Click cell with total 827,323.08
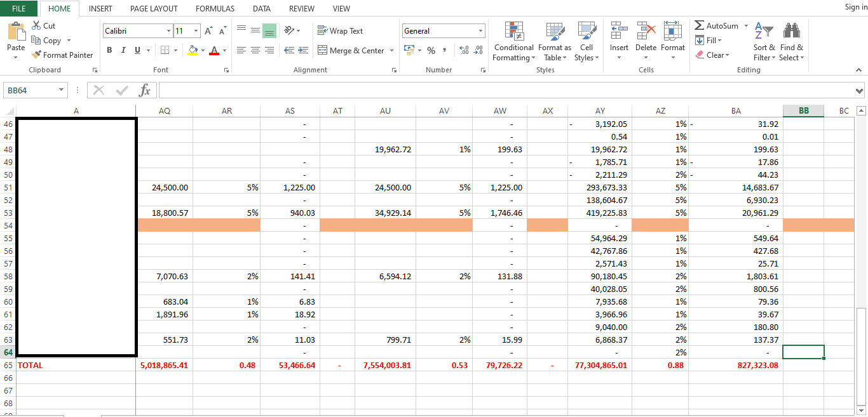 tap(736, 366)
